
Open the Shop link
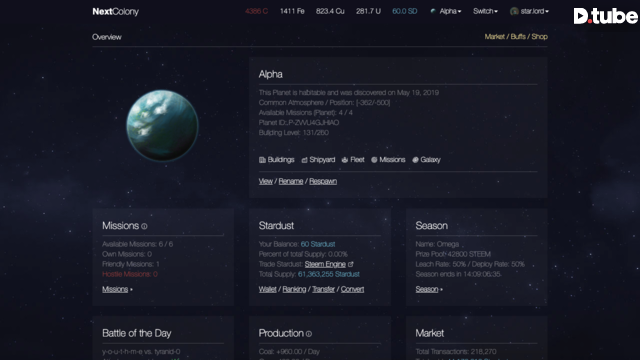[540, 37]
